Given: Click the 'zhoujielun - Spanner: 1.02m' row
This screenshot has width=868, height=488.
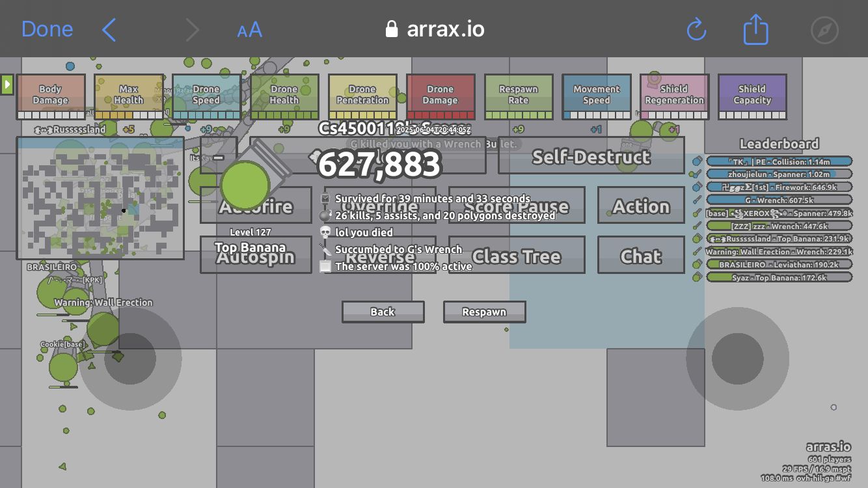Looking at the screenshot, I should (779, 174).
